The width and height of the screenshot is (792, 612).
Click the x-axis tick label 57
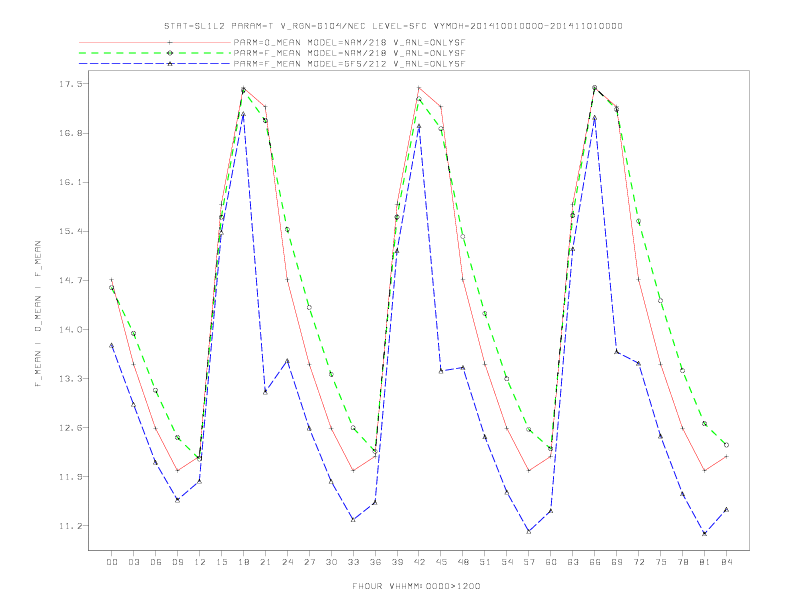click(529, 562)
